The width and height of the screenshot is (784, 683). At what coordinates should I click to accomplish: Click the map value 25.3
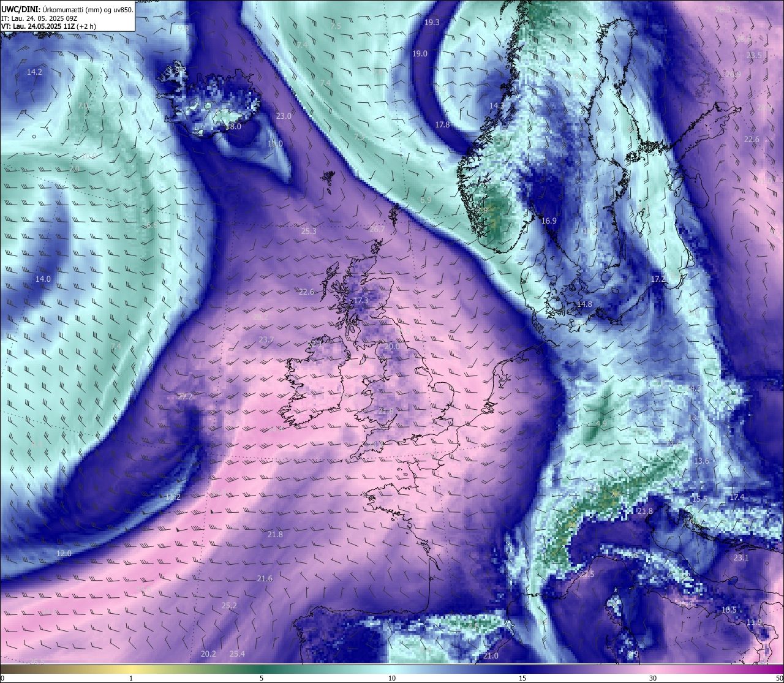click(309, 231)
